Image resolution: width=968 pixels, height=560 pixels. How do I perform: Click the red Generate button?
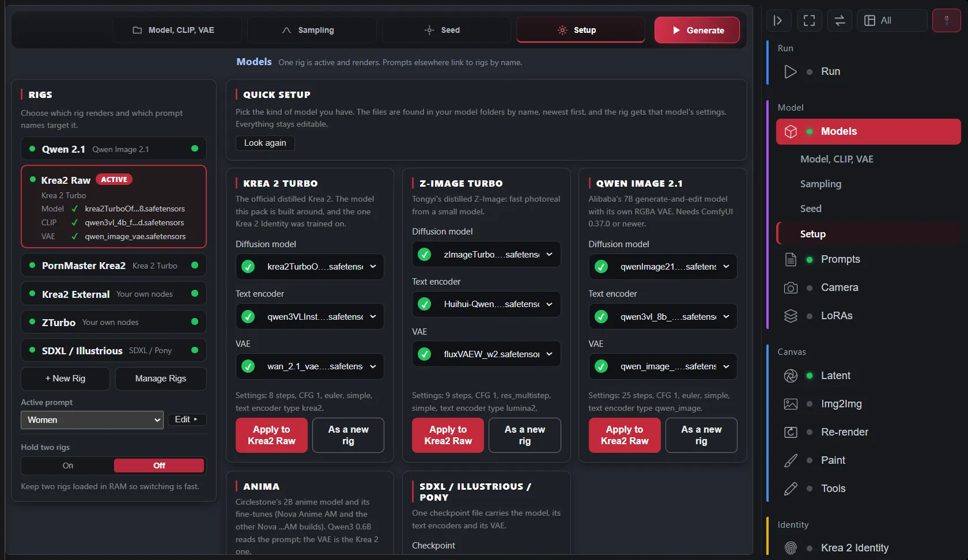(x=697, y=30)
